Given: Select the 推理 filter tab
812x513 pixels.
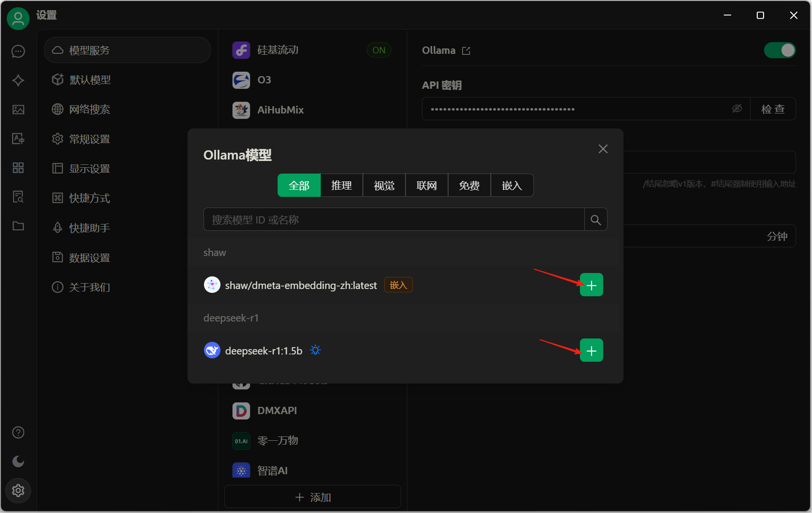Looking at the screenshot, I should (x=342, y=186).
